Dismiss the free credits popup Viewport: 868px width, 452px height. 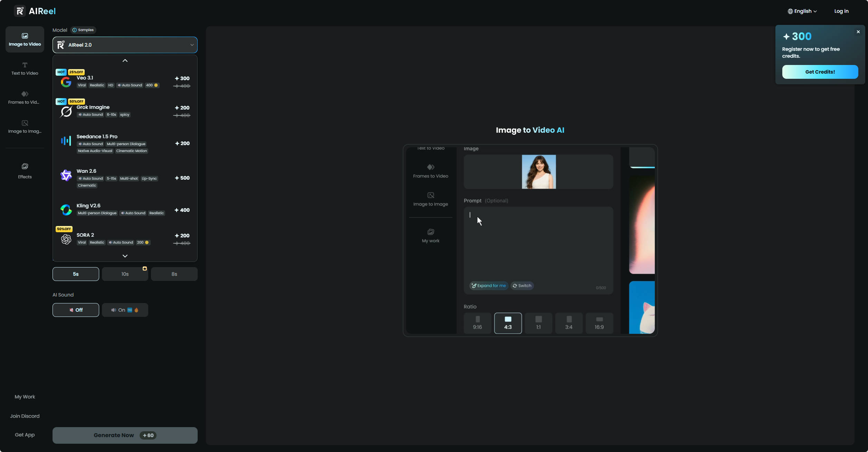tap(858, 31)
